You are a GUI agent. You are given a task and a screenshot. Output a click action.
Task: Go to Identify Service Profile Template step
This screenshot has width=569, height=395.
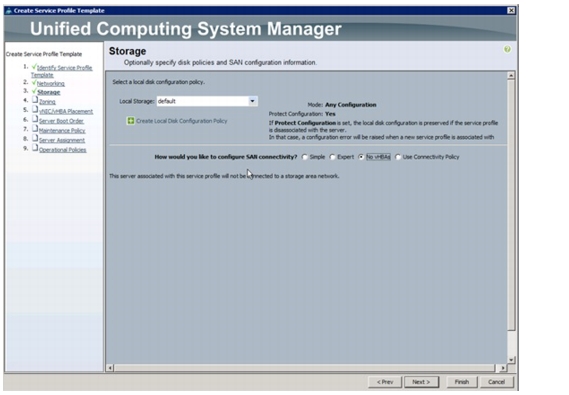[x=61, y=71]
